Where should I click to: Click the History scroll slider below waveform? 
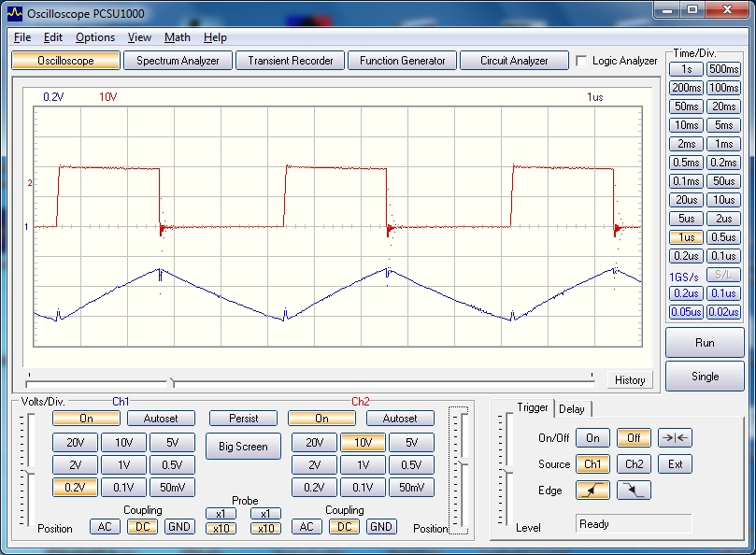pyautogui.click(x=170, y=382)
